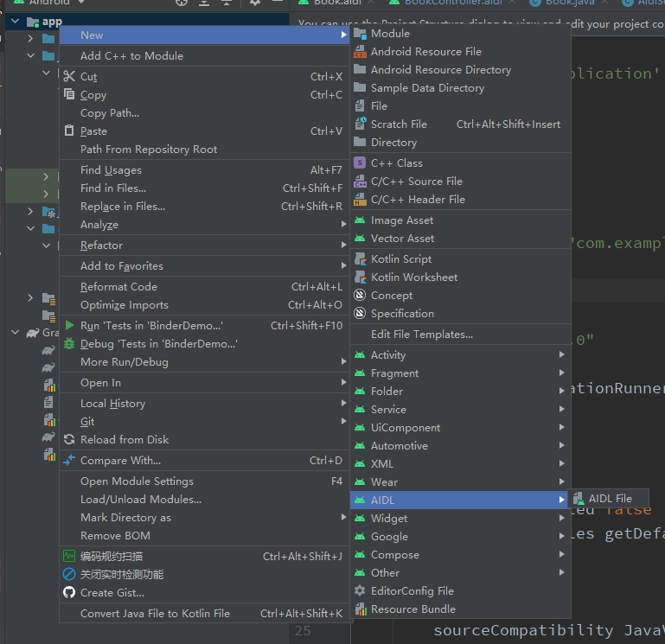
Task: Choose Vector Asset entry
Action: (x=461, y=239)
